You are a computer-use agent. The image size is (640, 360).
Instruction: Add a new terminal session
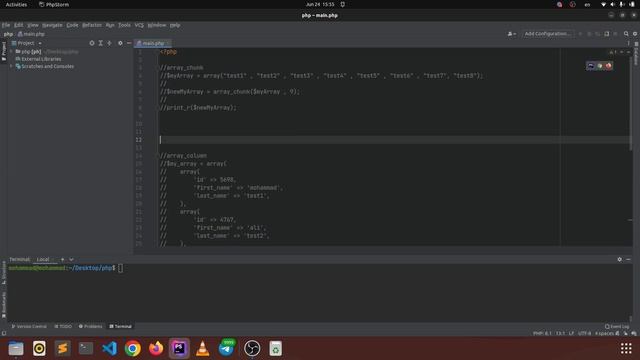pyautogui.click(x=62, y=260)
